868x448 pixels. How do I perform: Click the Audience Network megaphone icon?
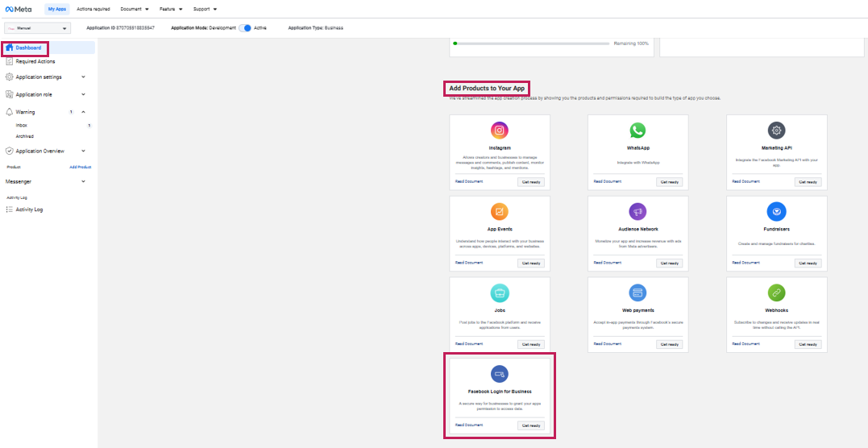point(638,211)
